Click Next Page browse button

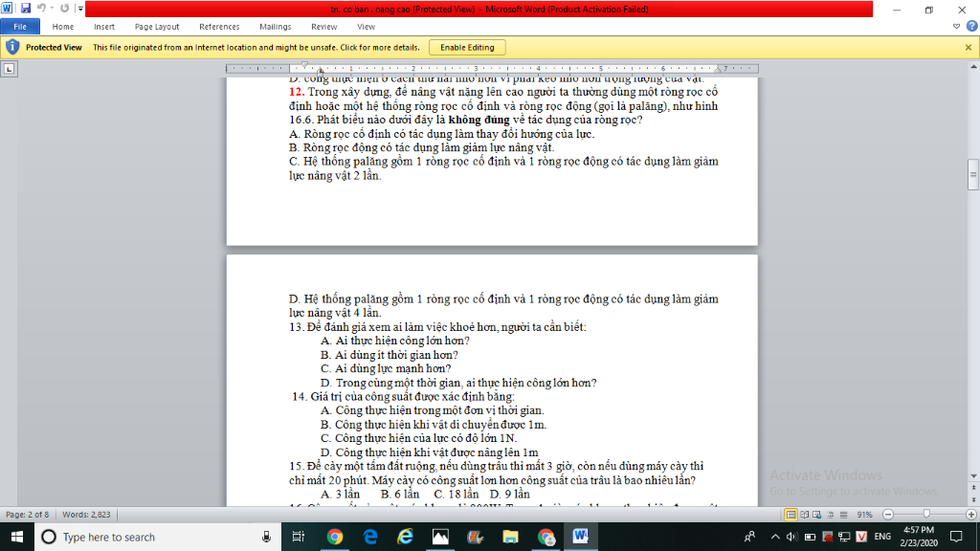pos(973,500)
